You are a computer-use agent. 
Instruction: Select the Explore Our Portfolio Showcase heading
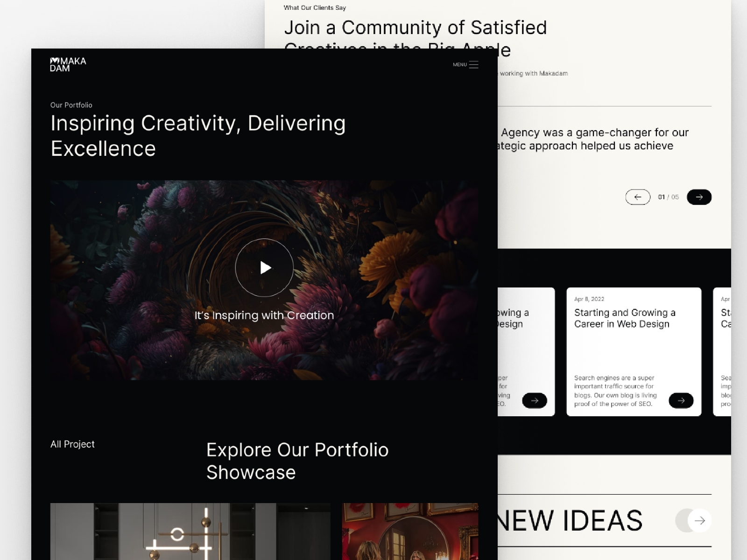coord(297,461)
